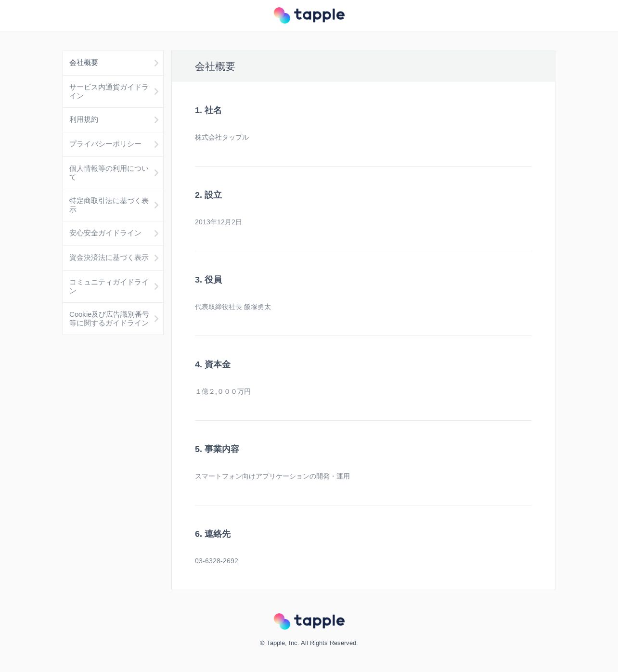Image resolution: width=618 pixels, height=672 pixels.
Task: Click chevron beside コミュニティガイドライン
Action: point(156,286)
